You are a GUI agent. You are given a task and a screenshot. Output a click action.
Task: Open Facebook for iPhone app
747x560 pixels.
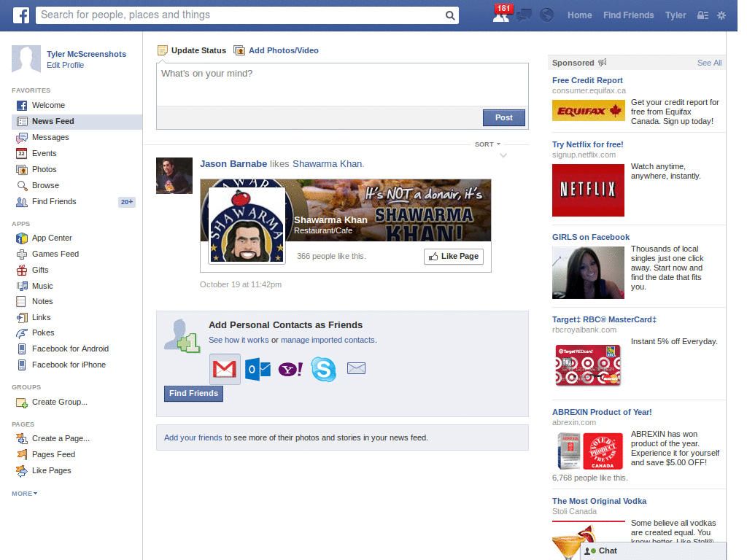pyautogui.click(x=69, y=365)
